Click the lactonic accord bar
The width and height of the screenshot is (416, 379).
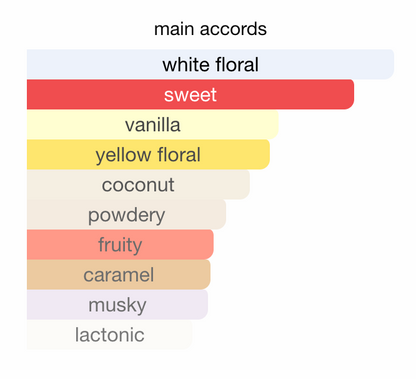click(x=110, y=334)
